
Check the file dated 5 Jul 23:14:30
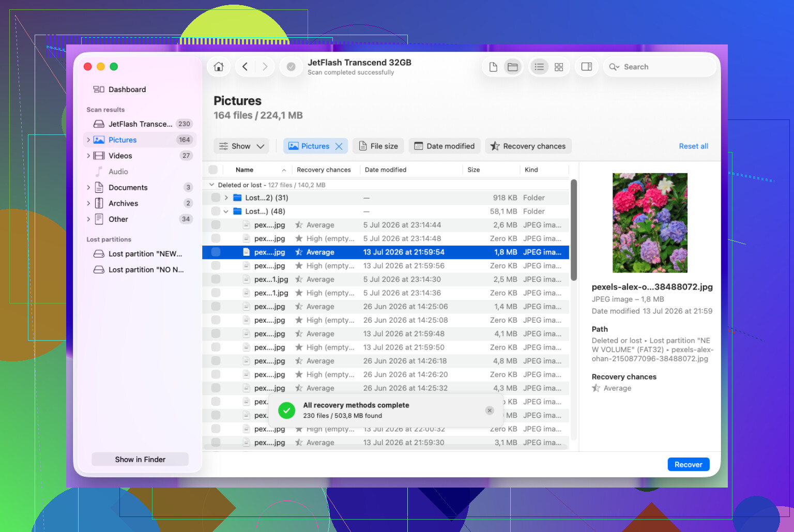pyautogui.click(x=216, y=279)
